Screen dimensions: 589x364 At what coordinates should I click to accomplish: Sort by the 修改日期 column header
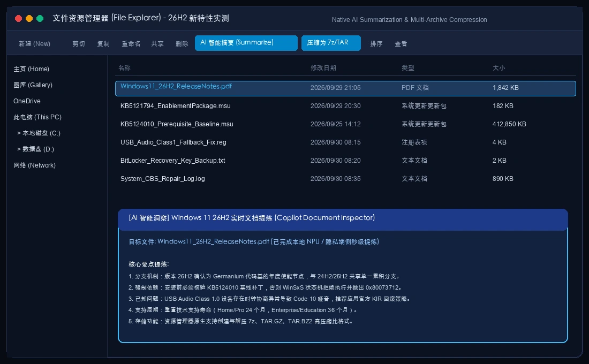click(323, 68)
